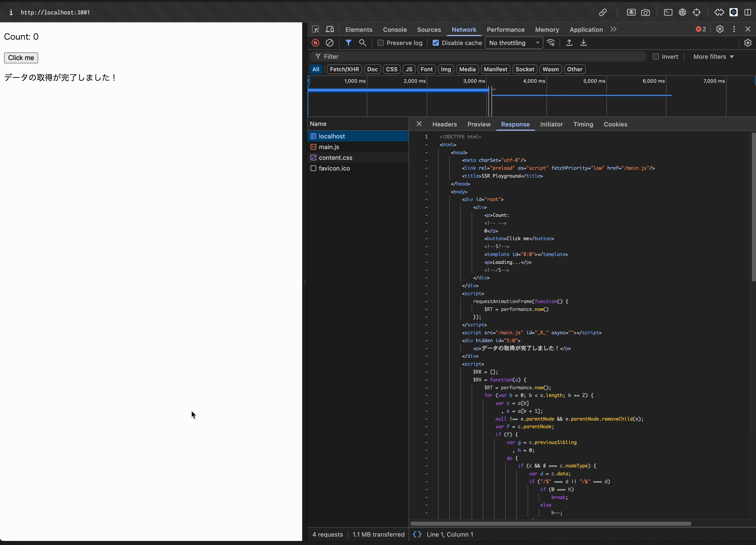The image size is (756, 545).
Task: Switch to the Console tab
Action: (x=395, y=30)
